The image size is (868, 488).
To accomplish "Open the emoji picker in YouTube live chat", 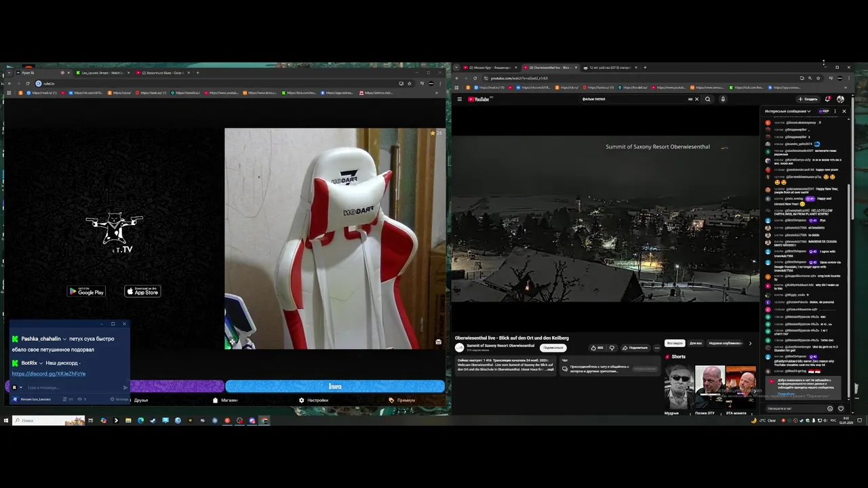I will pyautogui.click(x=830, y=409).
